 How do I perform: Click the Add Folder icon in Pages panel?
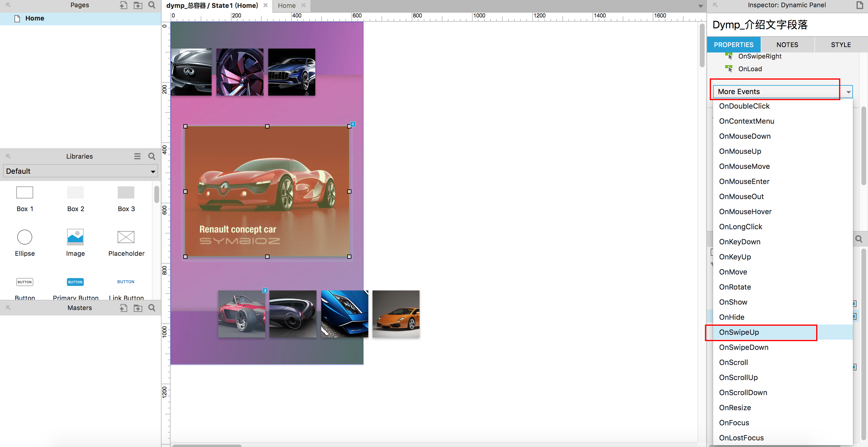138,5
